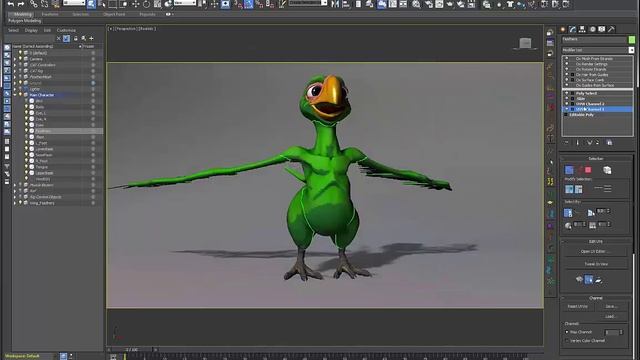Click the Undo arrow in the top toolbar
Image resolution: width=640 pixels, height=360 pixels.
coord(11,4)
